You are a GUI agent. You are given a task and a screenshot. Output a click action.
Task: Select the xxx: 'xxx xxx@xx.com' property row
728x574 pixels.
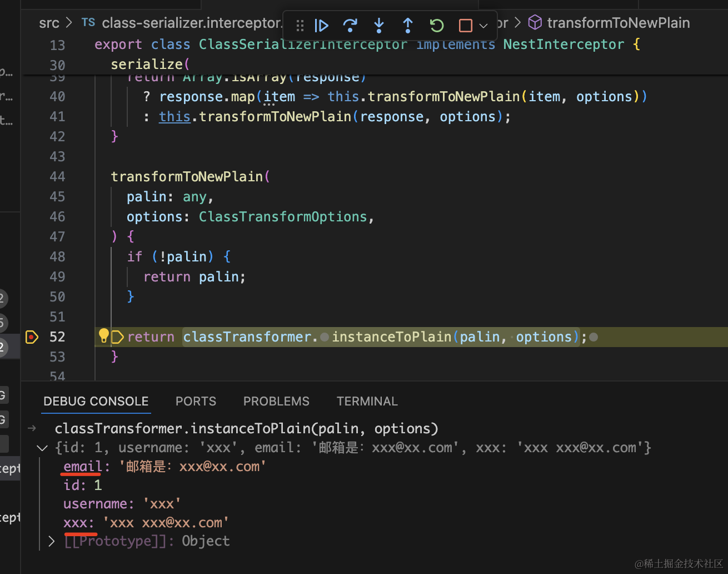point(146,523)
